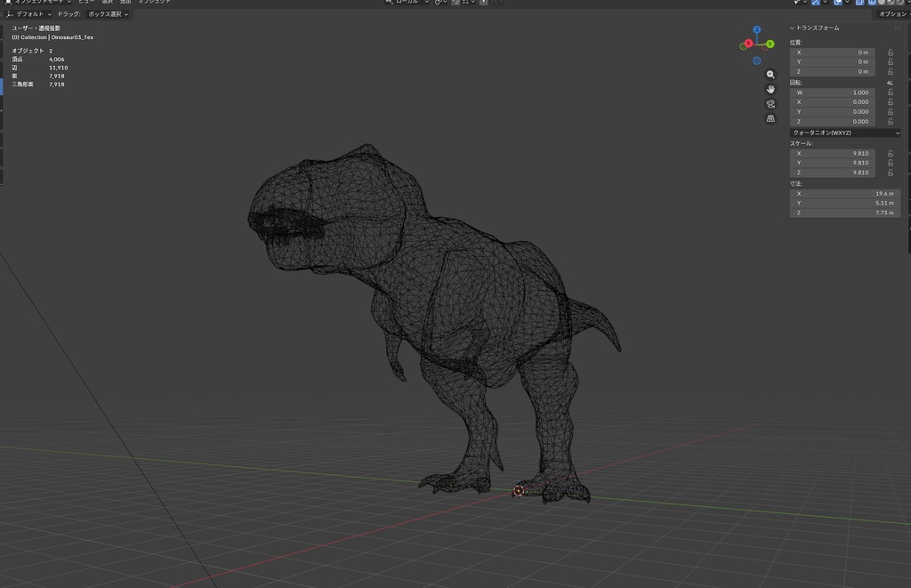
Task: Lock the rotation X value
Action: pos(890,101)
